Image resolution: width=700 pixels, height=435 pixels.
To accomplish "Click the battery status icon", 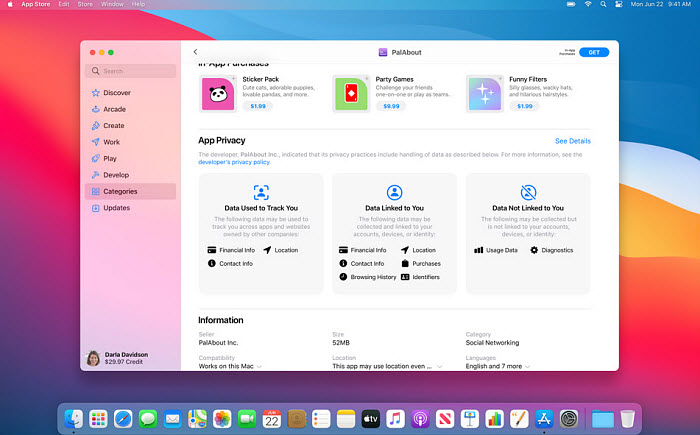I will click(571, 4).
